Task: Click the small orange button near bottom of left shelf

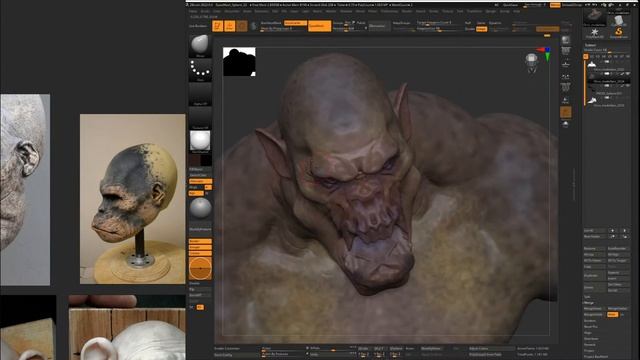Action: (x=200, y=307)
